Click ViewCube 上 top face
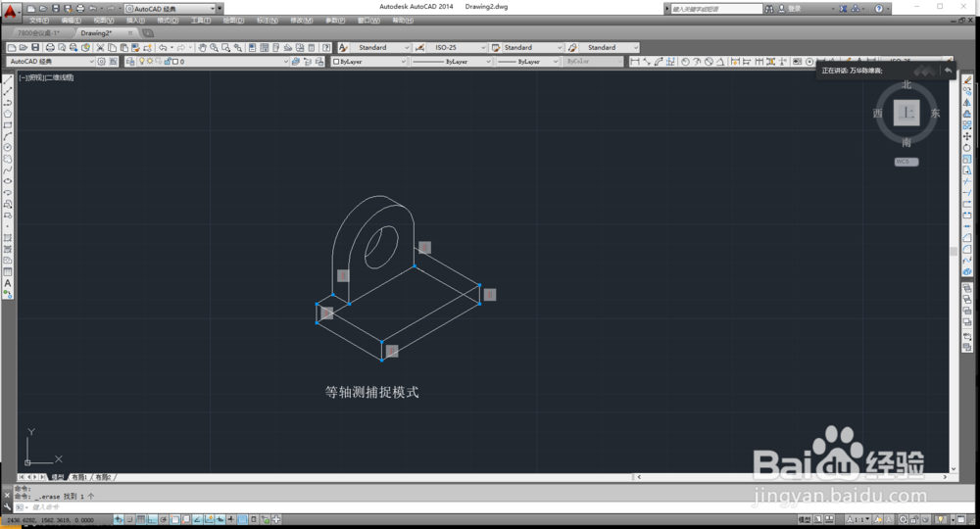This screenshot has width=980, height=529. pos(906,113)
